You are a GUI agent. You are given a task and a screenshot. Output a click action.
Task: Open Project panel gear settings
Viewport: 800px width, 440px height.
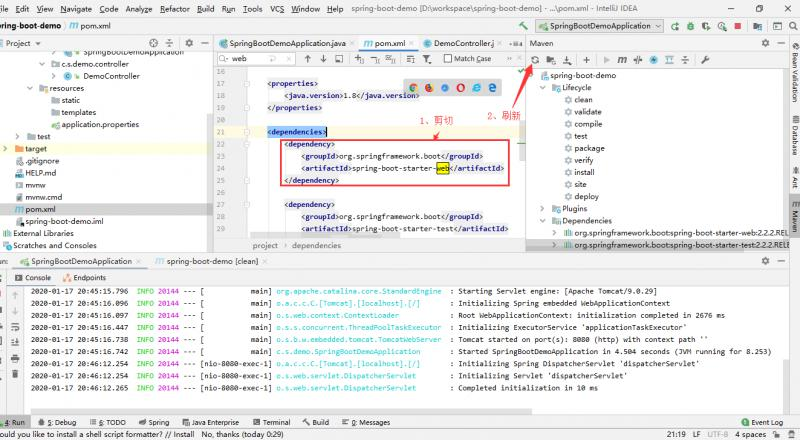(x=189, y=43)
